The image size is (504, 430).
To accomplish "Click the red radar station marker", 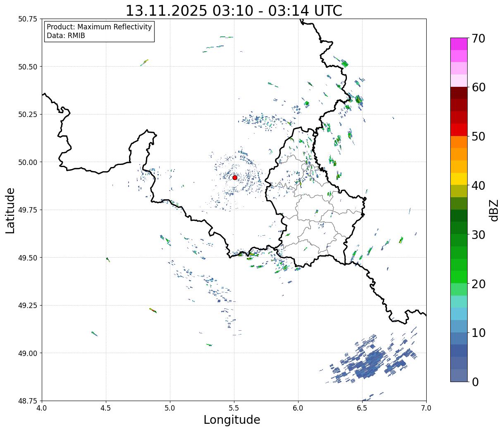I will pos(235,177).
